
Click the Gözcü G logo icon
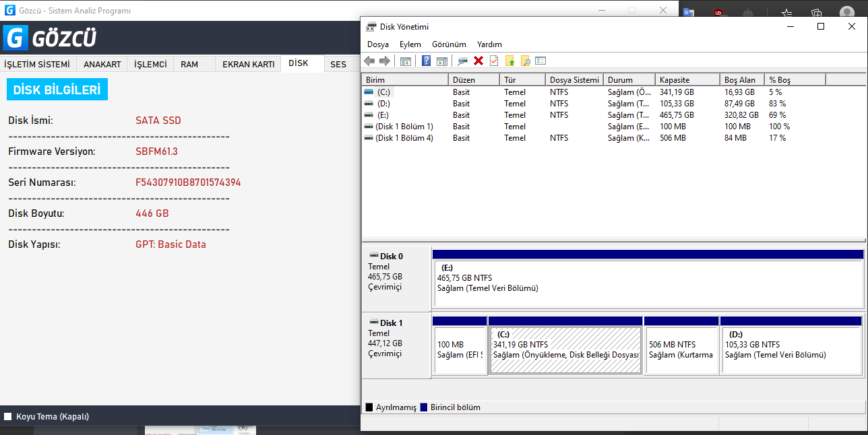pos(15,38)
